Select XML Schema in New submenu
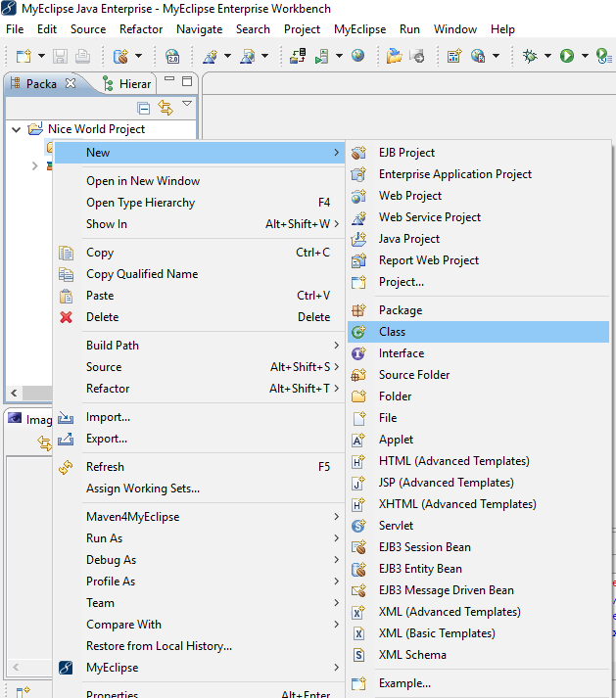Viewport: 616px width, 698px height. (478, 655)
